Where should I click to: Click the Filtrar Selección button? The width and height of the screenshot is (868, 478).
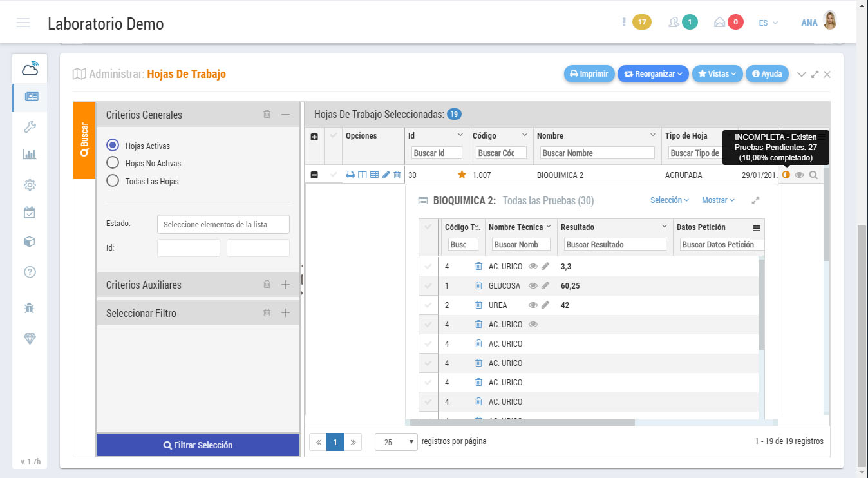point(198,445)
